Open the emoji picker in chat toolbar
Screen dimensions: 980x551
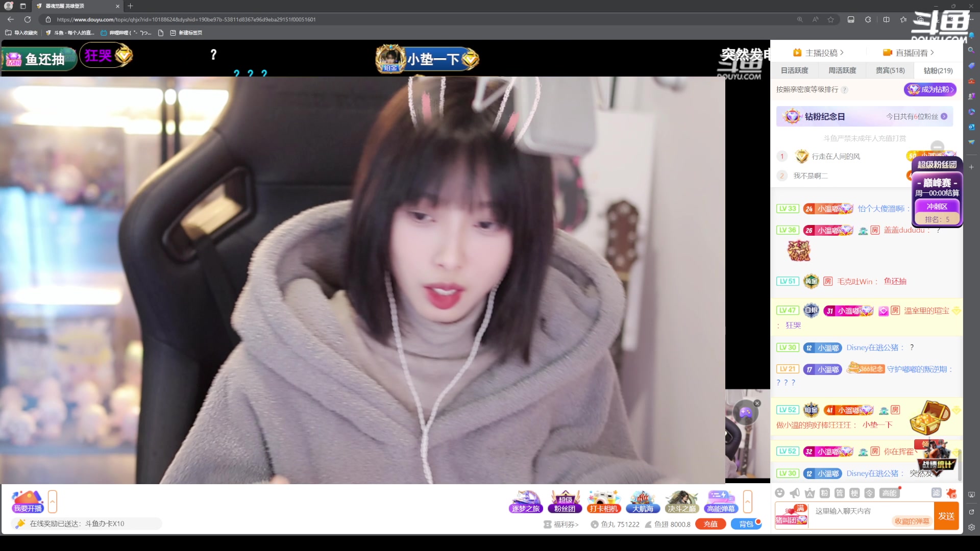pos(779,493)
